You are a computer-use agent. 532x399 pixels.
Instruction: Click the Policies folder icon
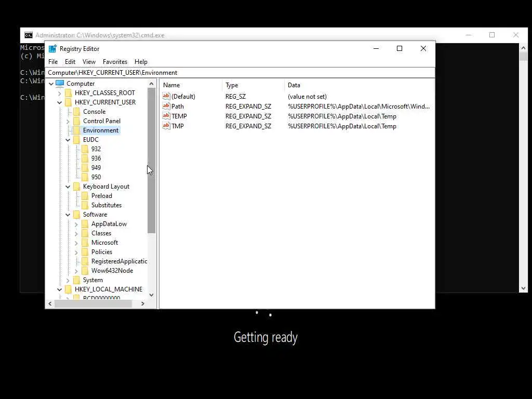tap(85, 252)
